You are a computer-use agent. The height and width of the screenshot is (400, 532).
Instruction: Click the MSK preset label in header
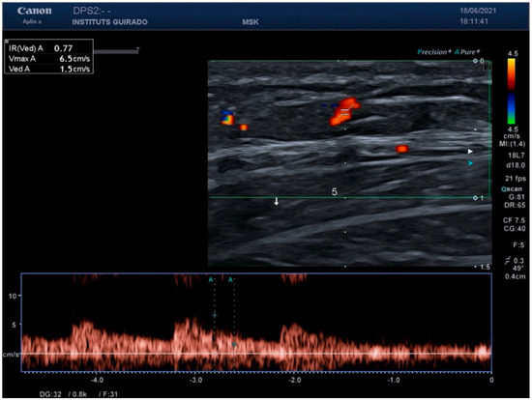pos(251,22)
